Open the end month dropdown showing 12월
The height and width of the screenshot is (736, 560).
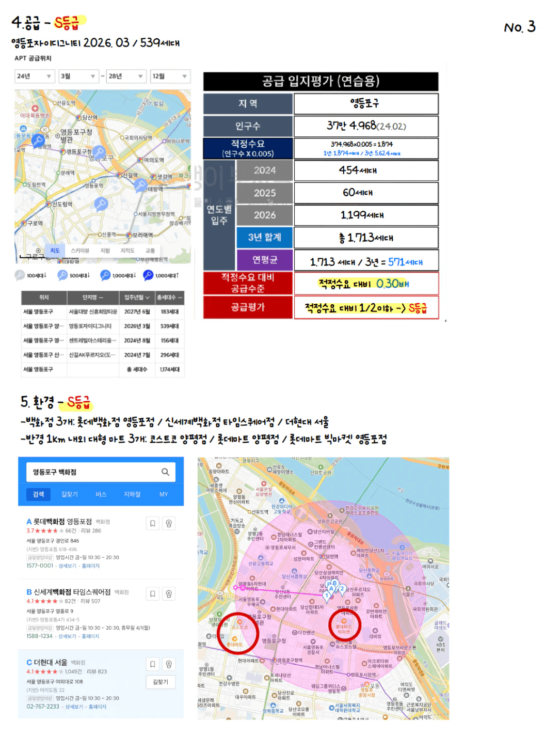170,76
